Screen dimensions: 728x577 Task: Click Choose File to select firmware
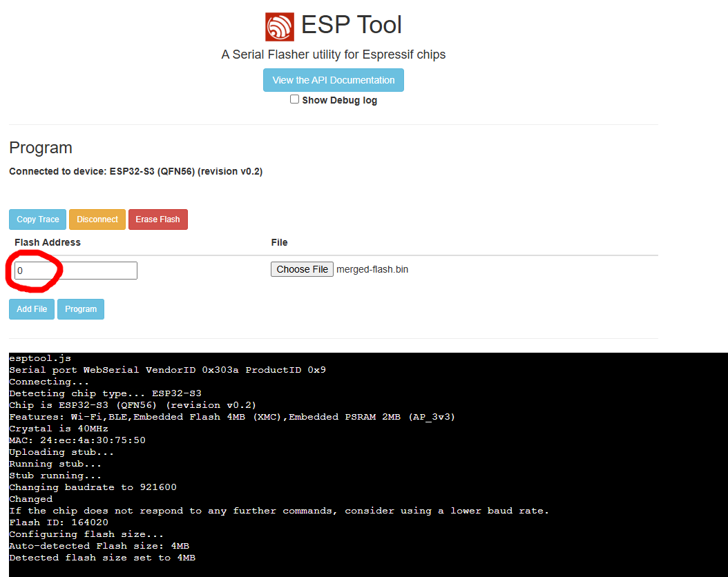click(x=303, y=269)
